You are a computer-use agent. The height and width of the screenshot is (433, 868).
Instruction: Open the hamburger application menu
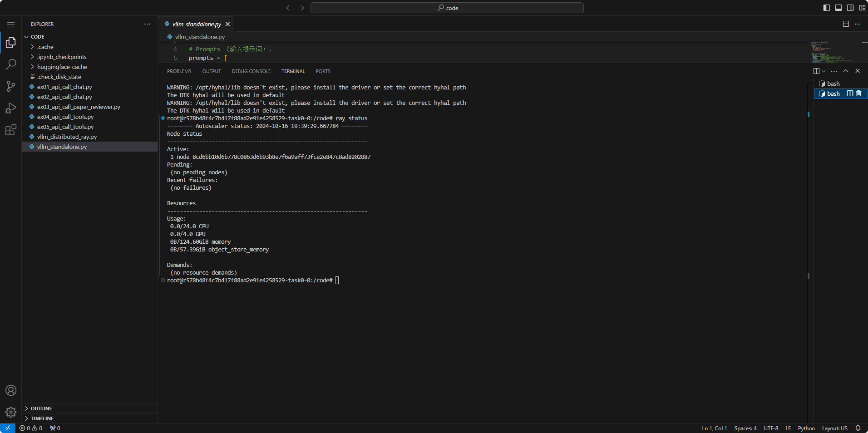tap(11, 24)
